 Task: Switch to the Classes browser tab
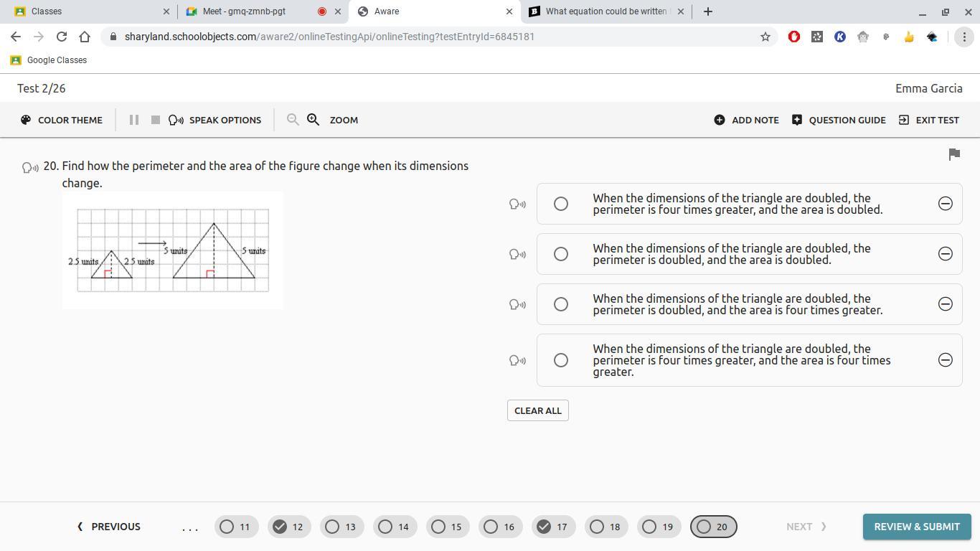pos(90,11)
